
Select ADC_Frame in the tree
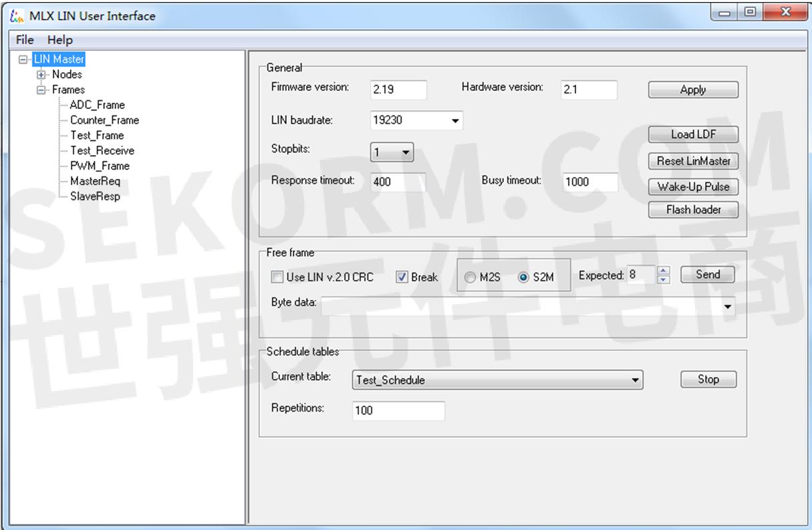(97, 105)
